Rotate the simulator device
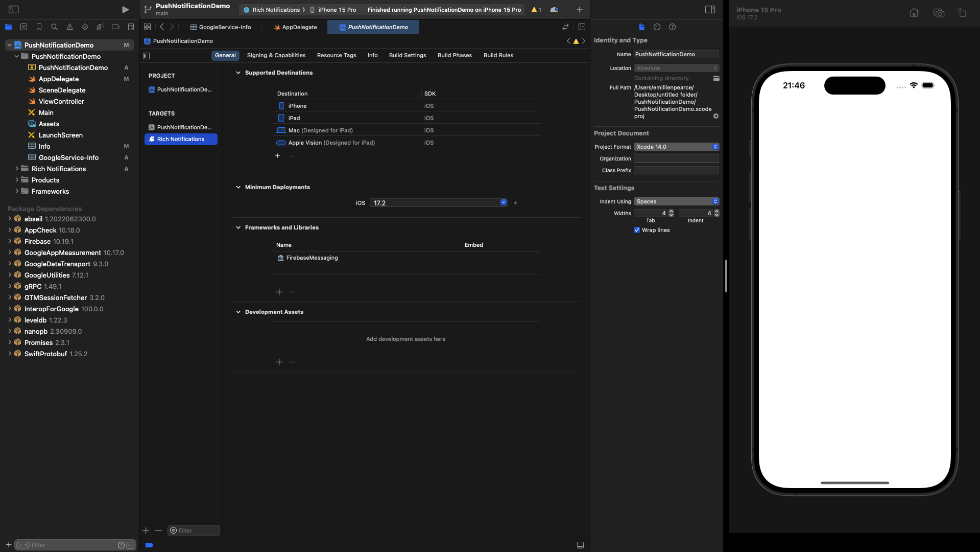 (x=962, y=13)
